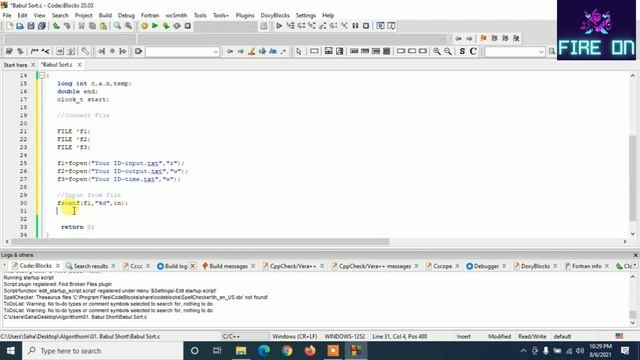Switch to the Build log tab

click(176, 266)
